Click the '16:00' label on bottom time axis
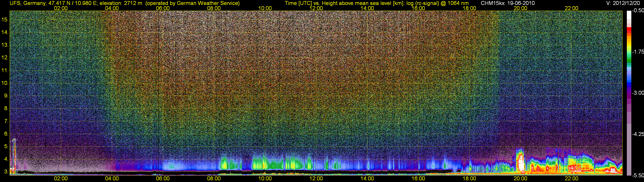The height and width of the screenshot is (182, 644). 418,179
